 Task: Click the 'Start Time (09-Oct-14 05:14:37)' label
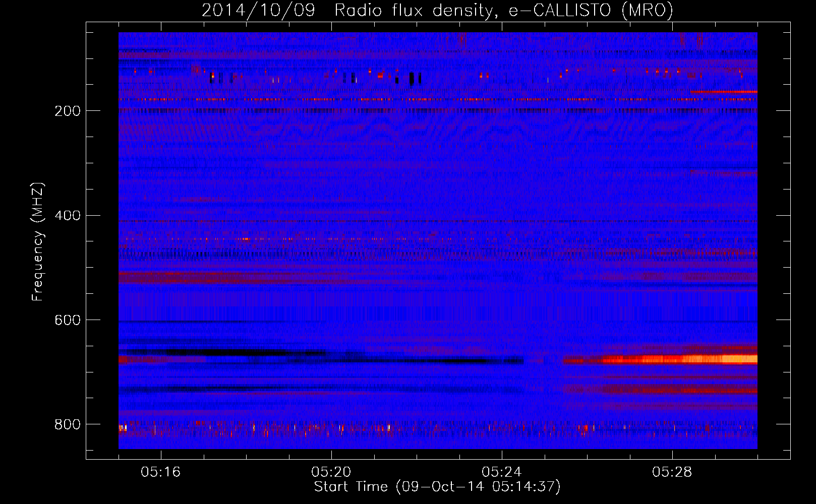(437, 487)
